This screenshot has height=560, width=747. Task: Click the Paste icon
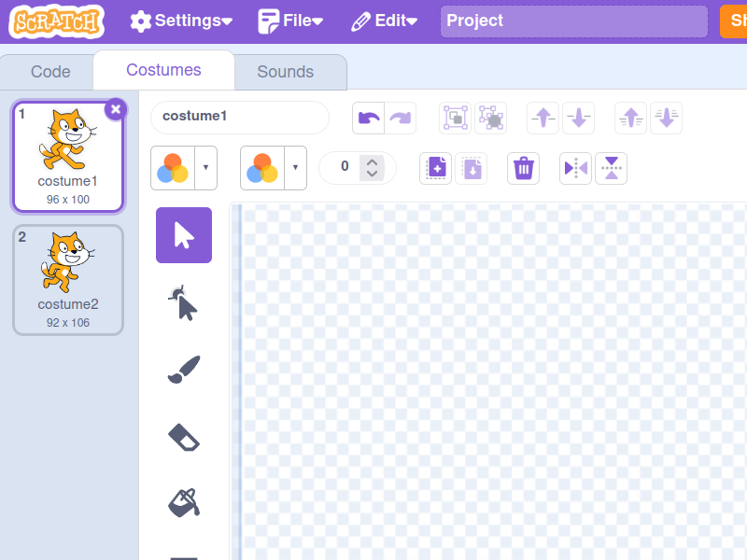coord(472,168)
